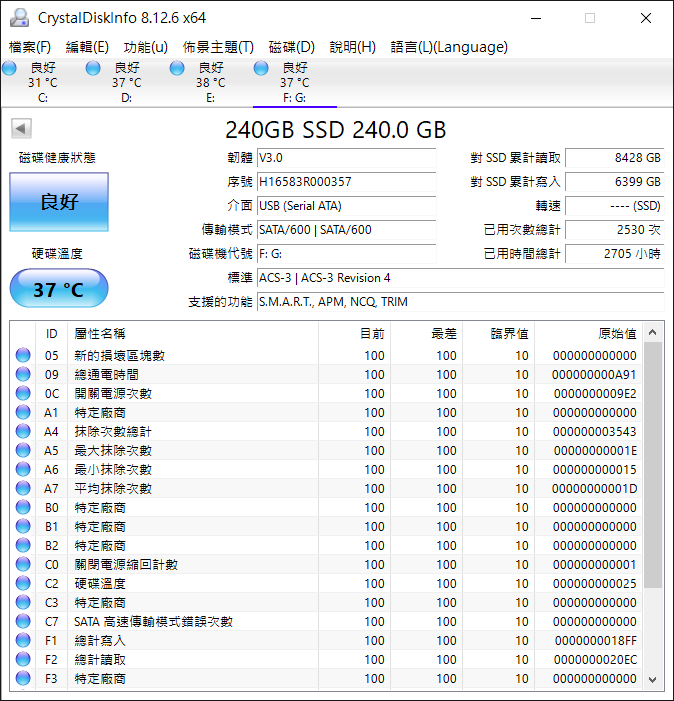Select the 平均抹除次數 attribute row
This screenshot has width=674, height=701.
coord(113,489)
